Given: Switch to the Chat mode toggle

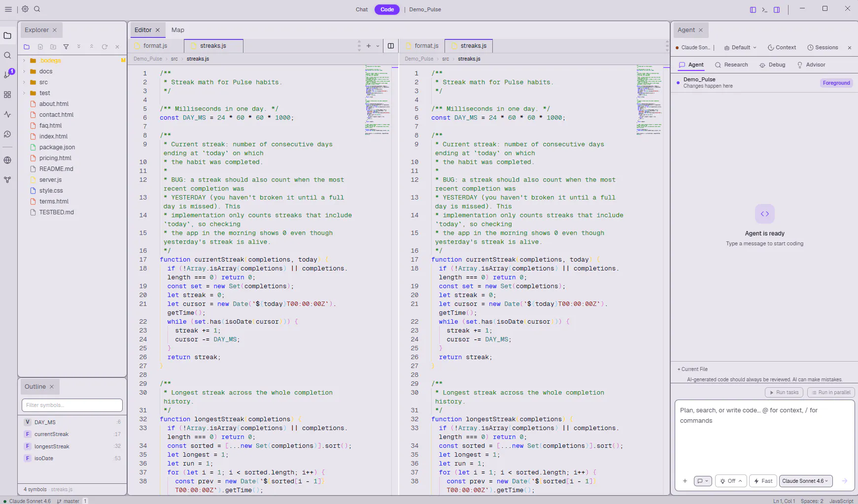Looking at the screenshot, I should [x=362, y=9].
